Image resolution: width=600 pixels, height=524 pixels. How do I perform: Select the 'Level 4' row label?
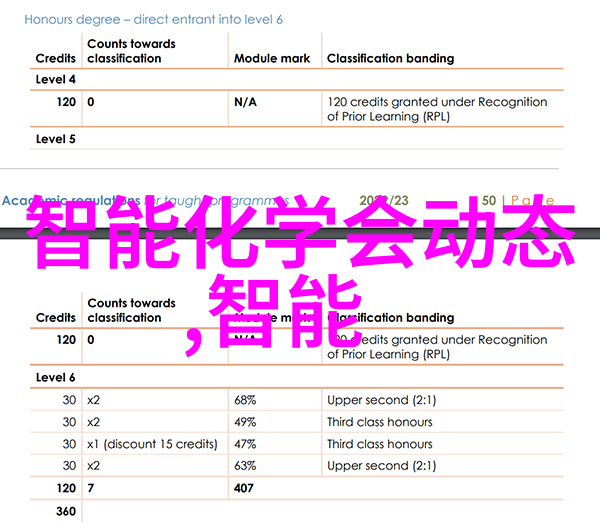[55, 79]
